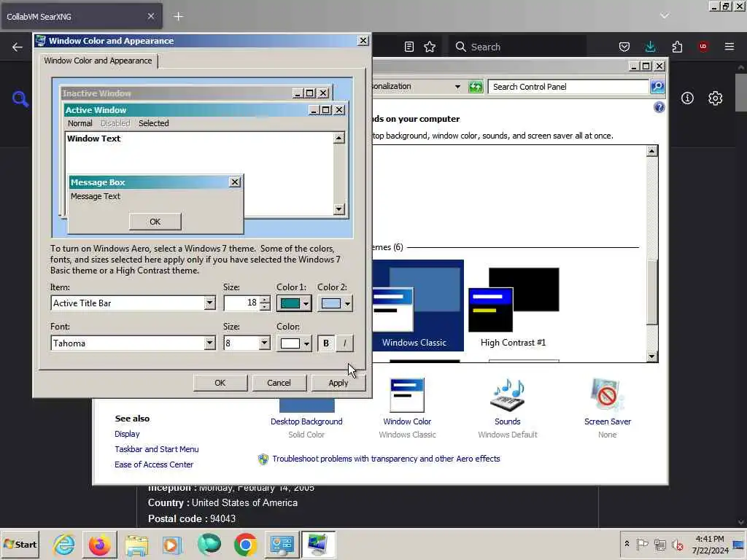
Task: Click the light blue Color 2 swatch
Action: [331, 303]
